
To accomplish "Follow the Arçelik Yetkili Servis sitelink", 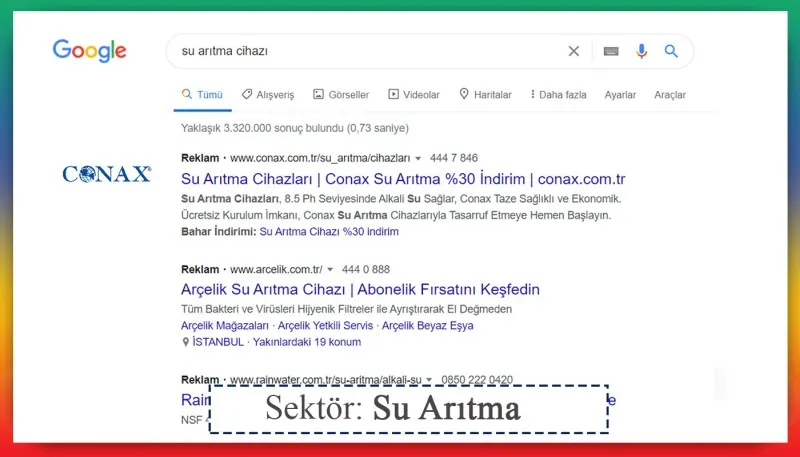I will tap(326, 325).
